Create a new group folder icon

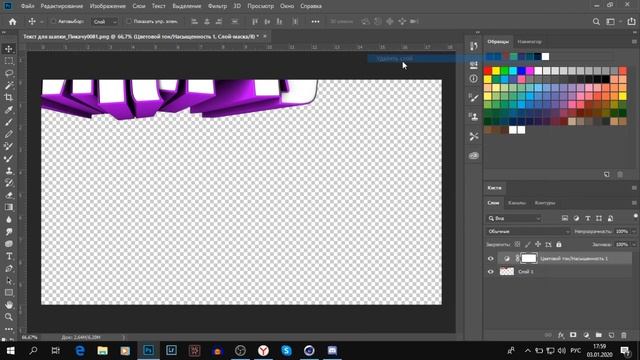[x=598, y=335]
